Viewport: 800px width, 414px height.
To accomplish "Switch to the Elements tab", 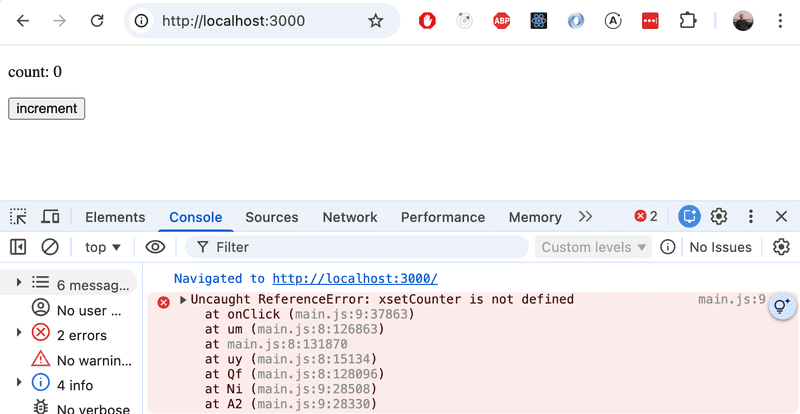I will (x=115, y=217).
